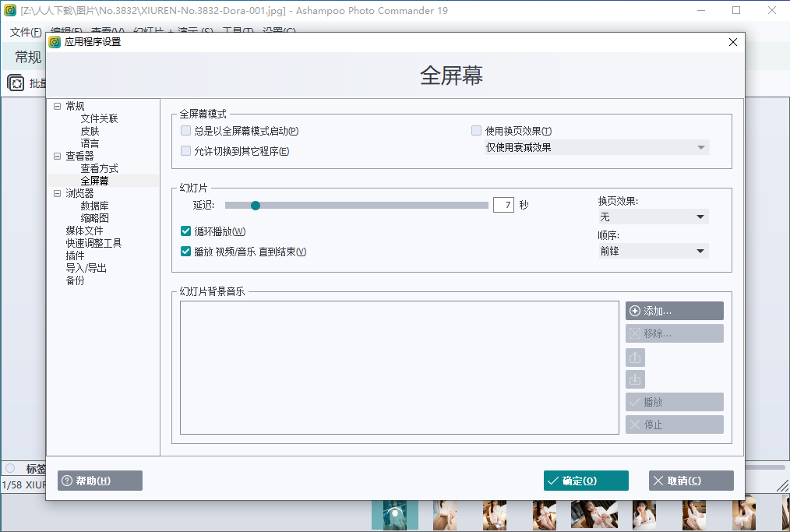Click the Remove (移除) music icon
790x532 pixels.
coord(635,333)
